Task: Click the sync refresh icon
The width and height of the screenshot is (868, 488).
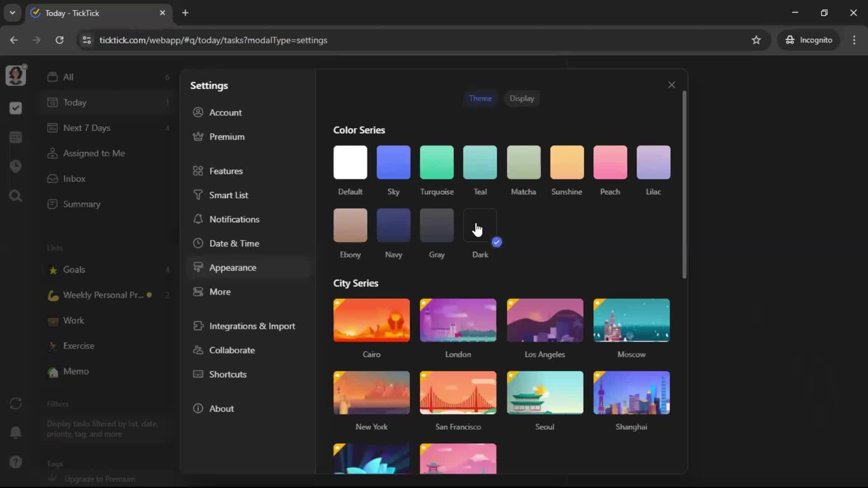Action: 15,404
